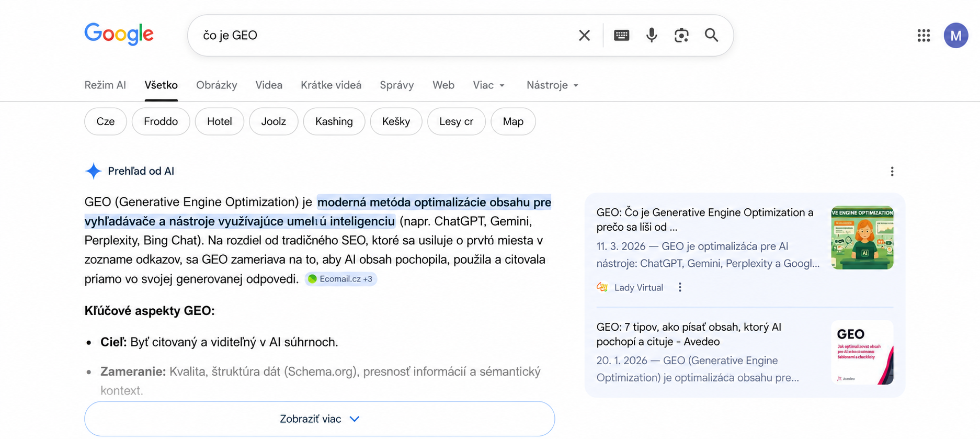Open the Nástroje dropdown

coord(552,85)
